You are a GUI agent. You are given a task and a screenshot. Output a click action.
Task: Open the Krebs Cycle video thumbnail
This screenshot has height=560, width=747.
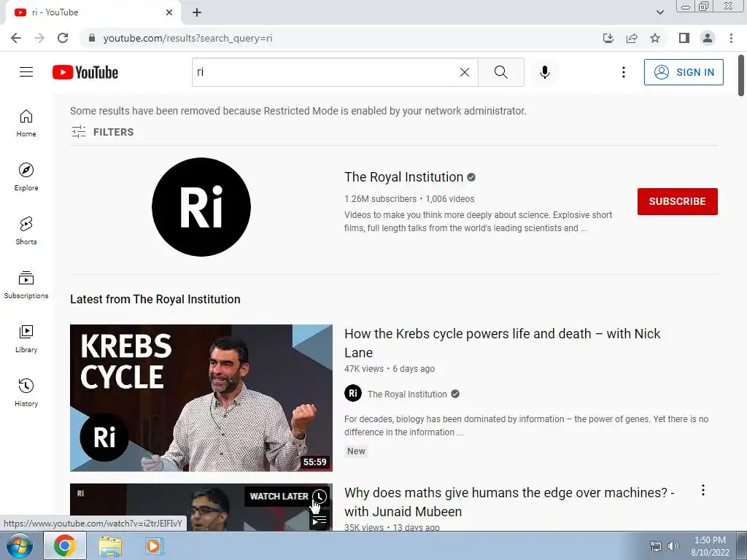201,398
